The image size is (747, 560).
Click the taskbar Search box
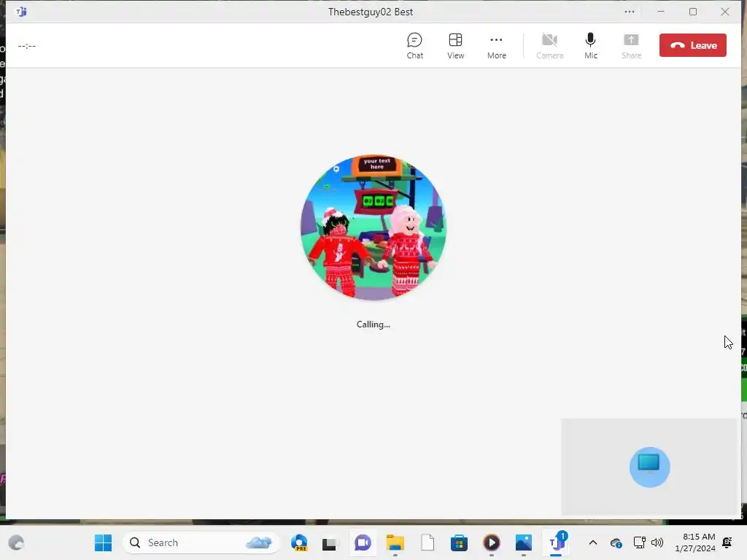[201, 542]
